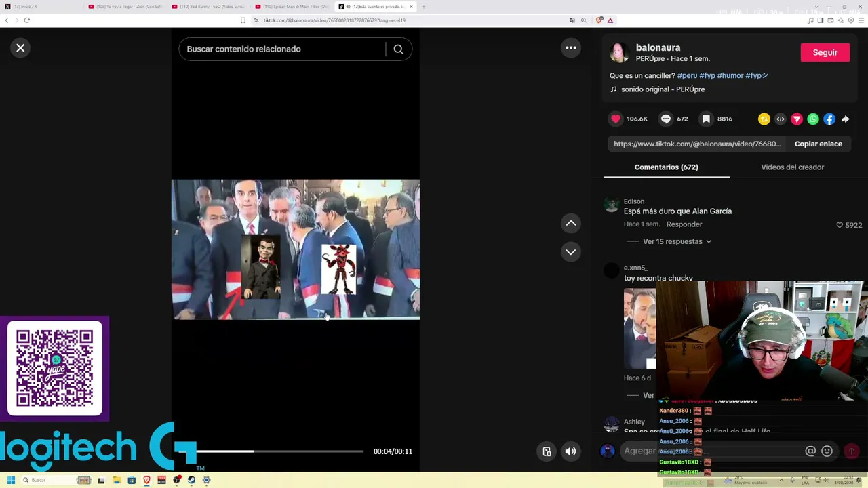Reload the page with the refresh icon
868x488 pixels.
click(27, 20)
